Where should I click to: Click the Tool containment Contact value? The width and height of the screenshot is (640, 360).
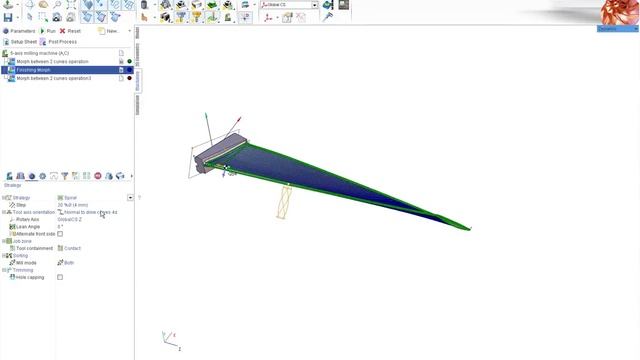point(69,248)
